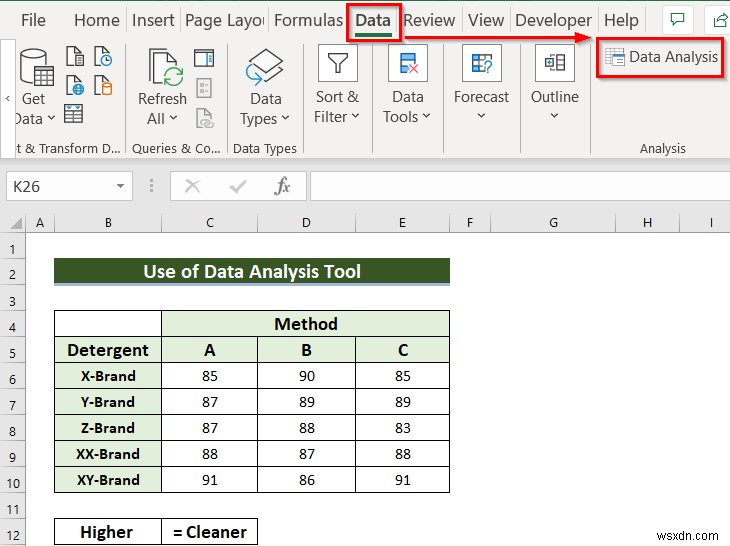Switch to the Insert tab
730x546 pixels.
pos(153,20)
